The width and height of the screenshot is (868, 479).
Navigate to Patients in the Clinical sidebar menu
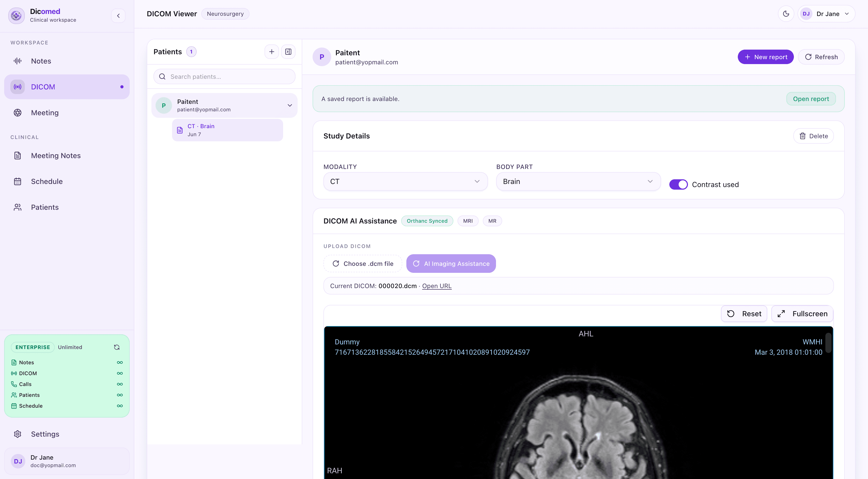[67, 207]
